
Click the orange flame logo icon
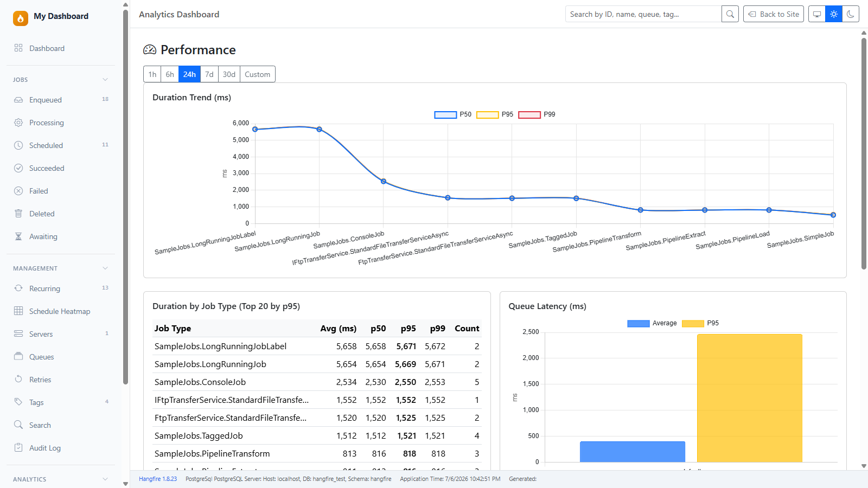[x=21, y=18]
